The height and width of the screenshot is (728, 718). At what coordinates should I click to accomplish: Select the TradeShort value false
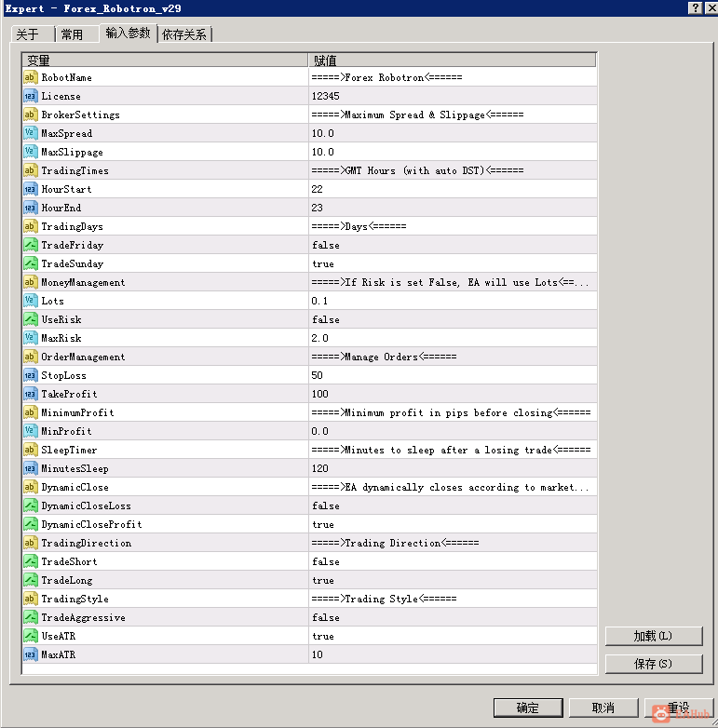[326, 561]
